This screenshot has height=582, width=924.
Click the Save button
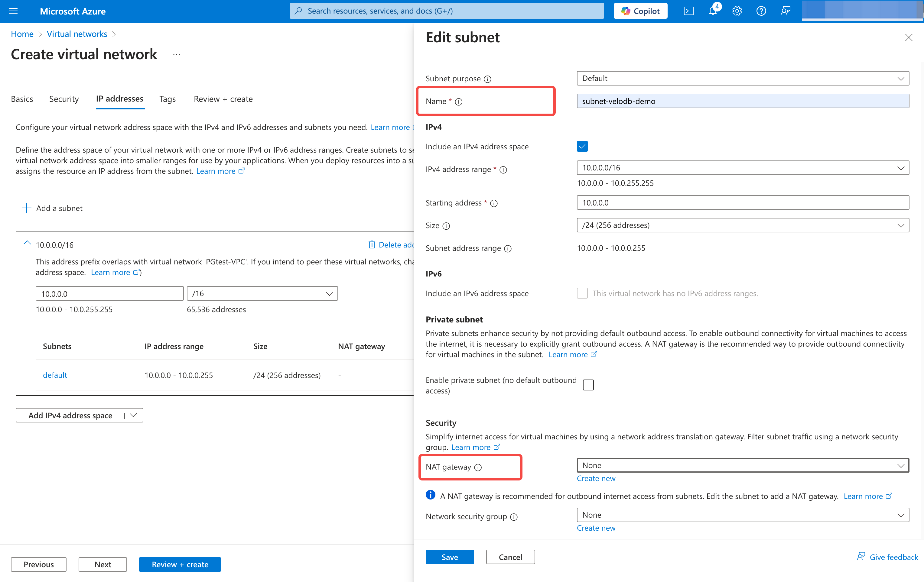pos(449,557)
